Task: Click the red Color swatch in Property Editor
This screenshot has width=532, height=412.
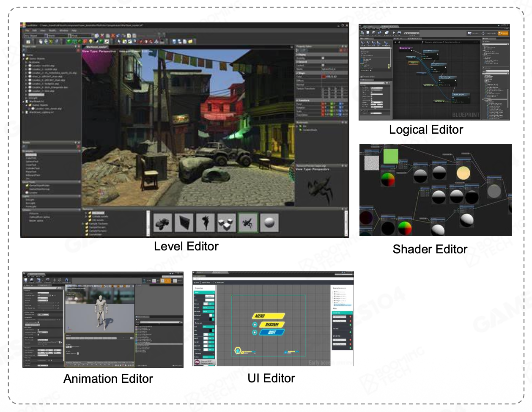Action: [324, 77]
